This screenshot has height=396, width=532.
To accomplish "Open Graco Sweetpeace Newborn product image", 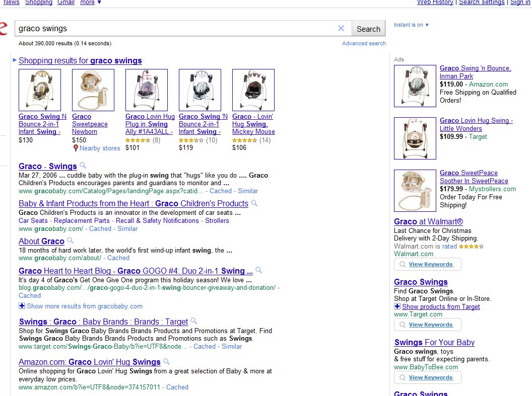I will click(93, 90).
